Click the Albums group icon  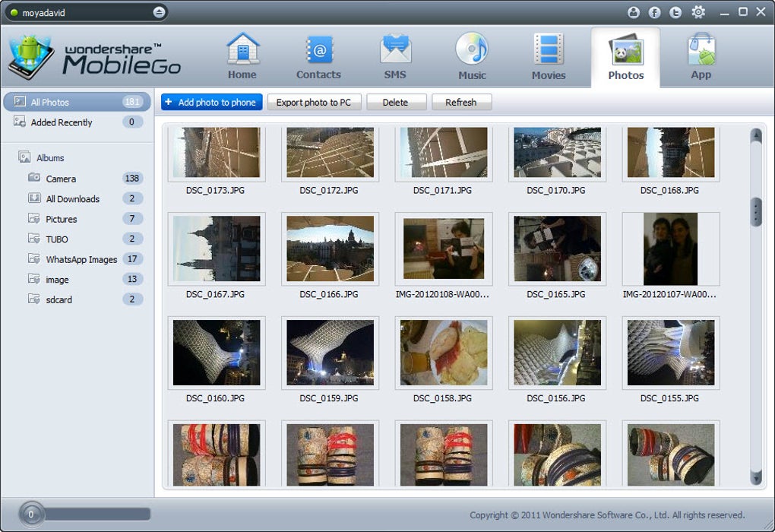click(x=25, y=157)
